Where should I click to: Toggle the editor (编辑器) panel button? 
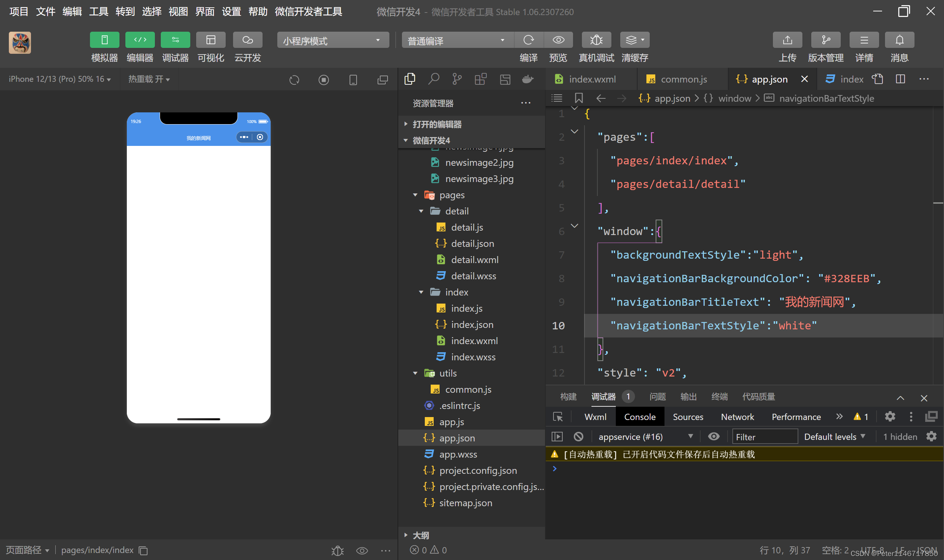[x=140, y=40]
